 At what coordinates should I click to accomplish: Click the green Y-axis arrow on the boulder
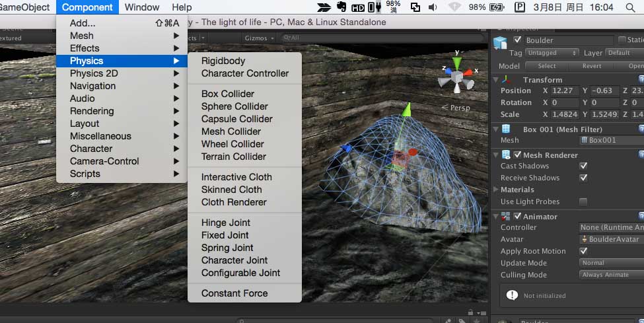coord(406,110)
